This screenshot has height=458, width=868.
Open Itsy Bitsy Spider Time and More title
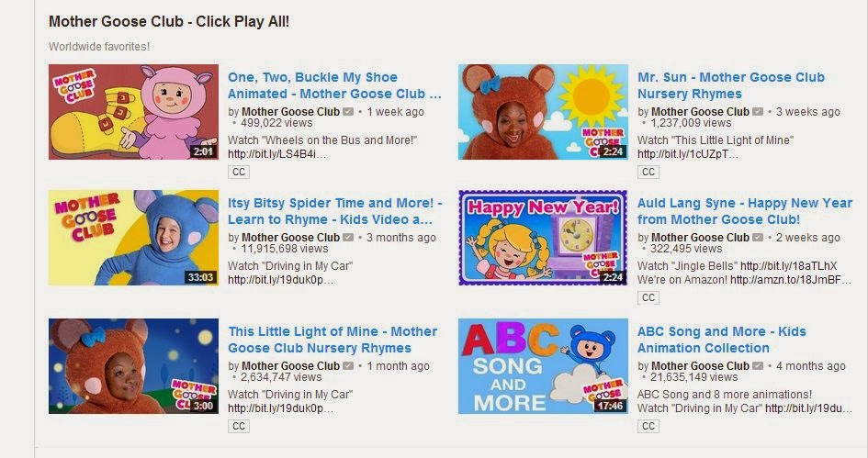click(335, 211)
